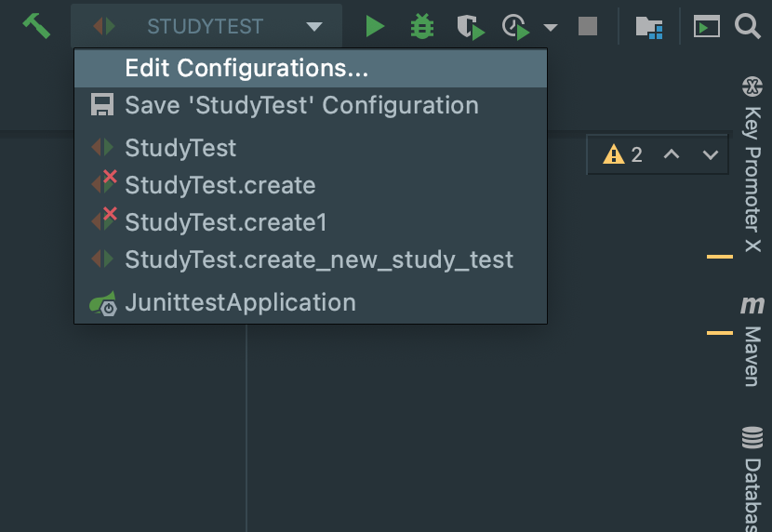Click the green Build hammer icon
Viewport: 772px width, 532px height.
36,25
